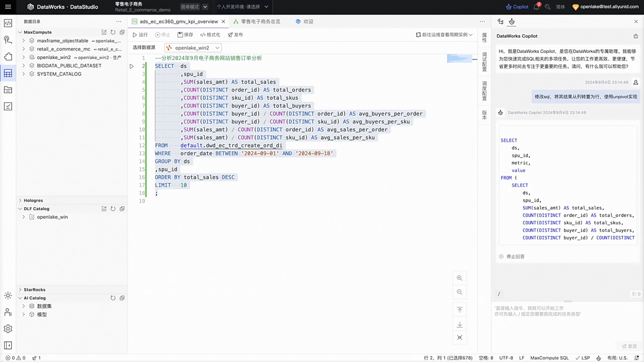Screen dimensions: 644x362
Task: Open the notification bell with badge
Action: [536, 7]
